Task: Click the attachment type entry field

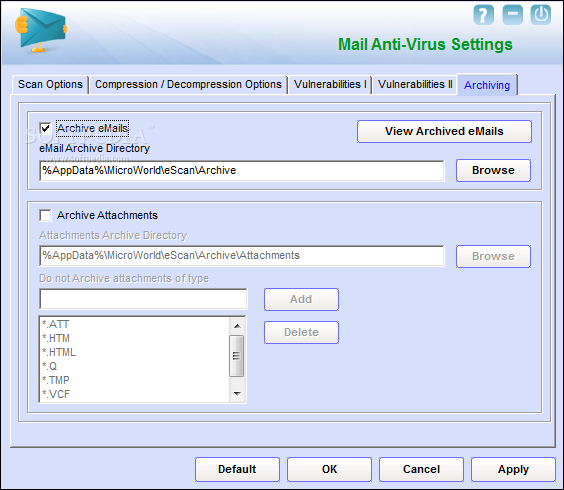Action: tap(143, 299)
